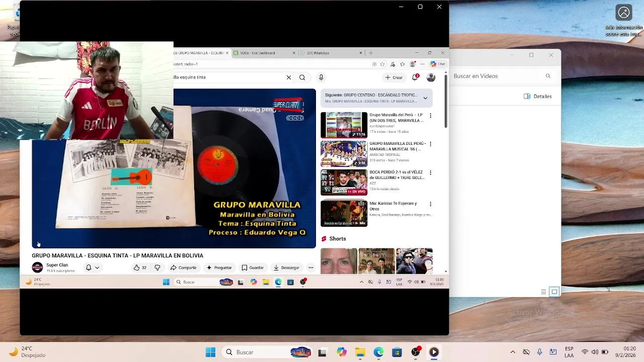Open Copilot app from the bottom taskbar
Viewport: 644px width, 362px height.
pyautogui.click(x=342, y=352)
